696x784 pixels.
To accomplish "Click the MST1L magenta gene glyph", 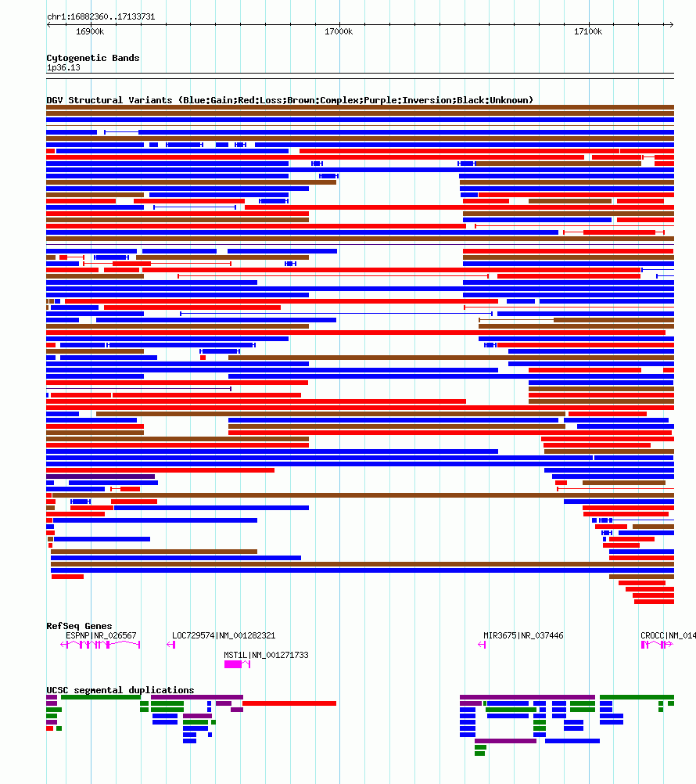I will (x=237, y=664).
